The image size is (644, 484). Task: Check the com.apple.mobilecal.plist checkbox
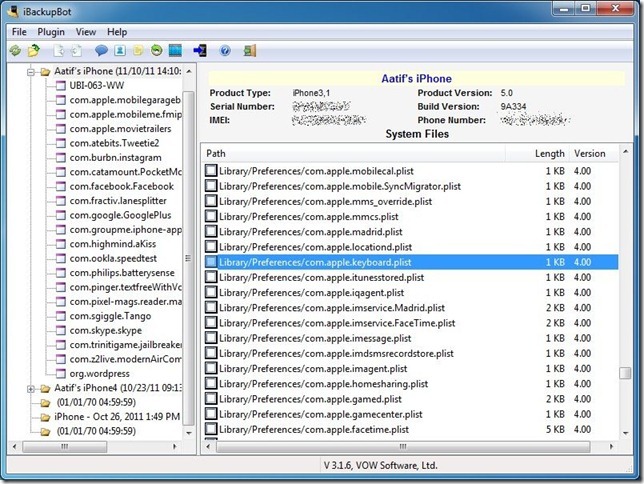(211, 171)
